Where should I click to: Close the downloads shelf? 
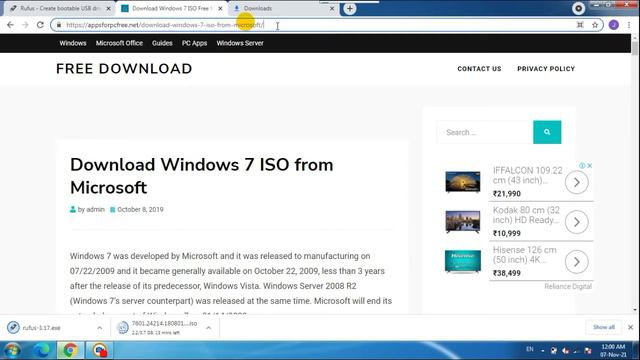(x=631, y=327)
